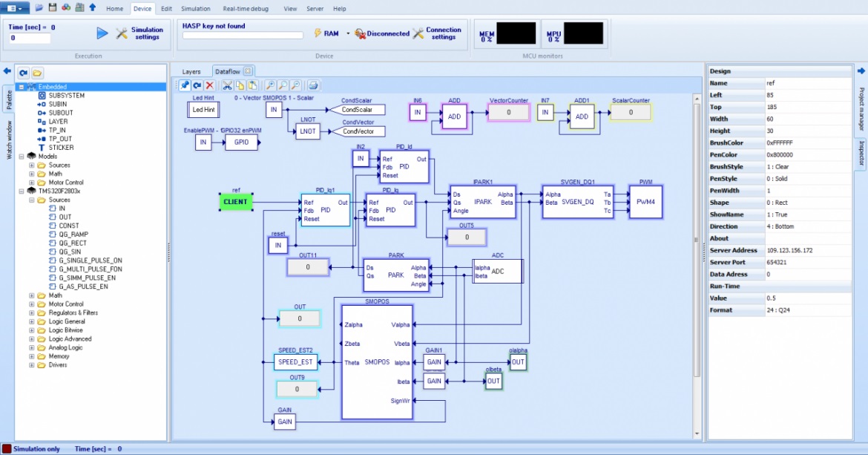Viewport: 868px width, 455px height.
Task: Click the scissors Cut icon in the Dataflow toolbar
Action: tap(227, 85)
